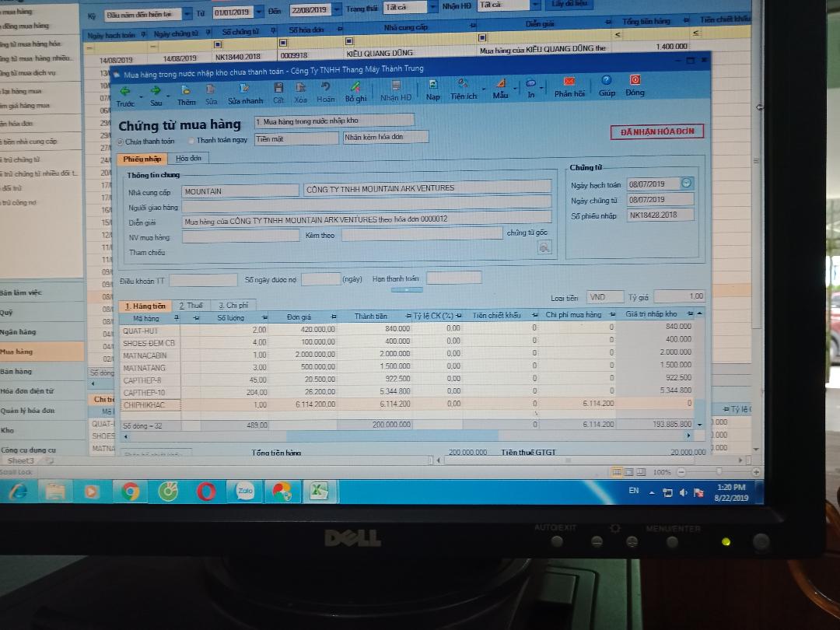The height and width of the screenshot is (630, 840).
Task: Click the Trước (previous) arrow icon
Action: click(x=124, y=89)
